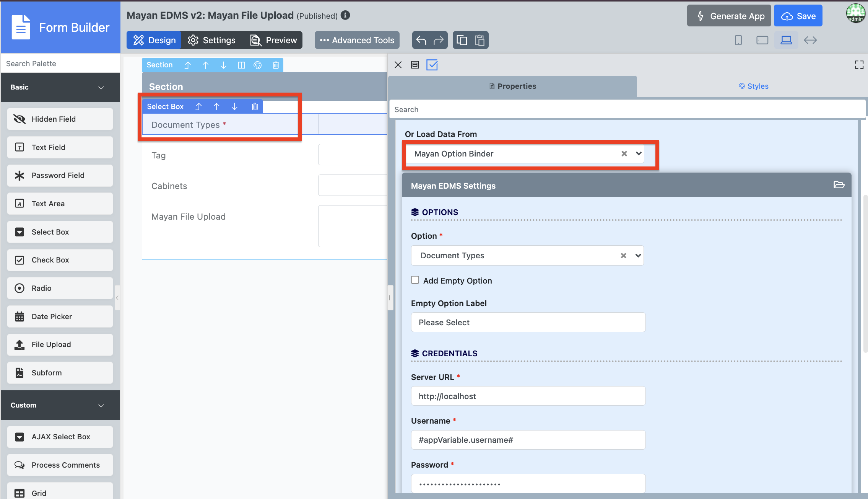Open Advanced Tools menu

(x=357, y=40)
